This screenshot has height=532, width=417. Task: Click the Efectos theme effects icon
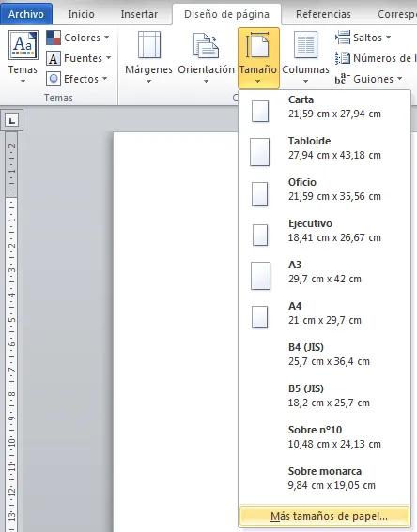tap(54, 79)
